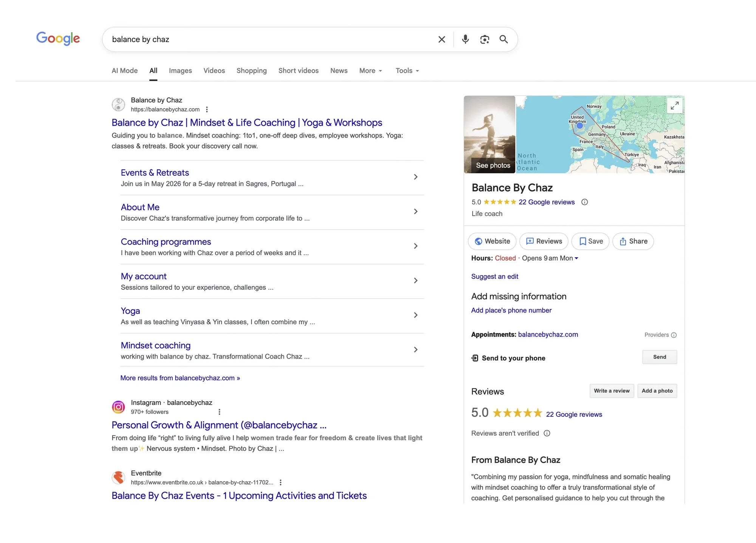Expand the Events & Retreats sitelink chevron

415,177
